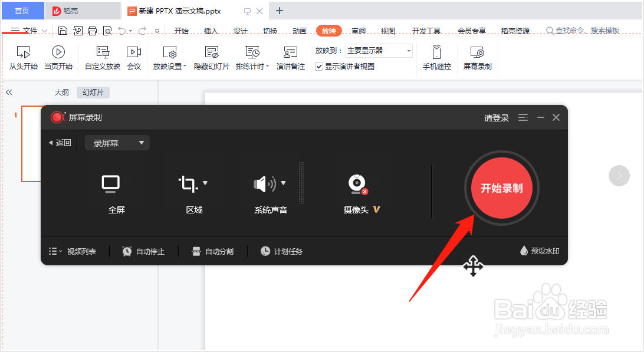Add new document tab with plus
The width and height of the screenshot is (644, 352).
[280, 11]
